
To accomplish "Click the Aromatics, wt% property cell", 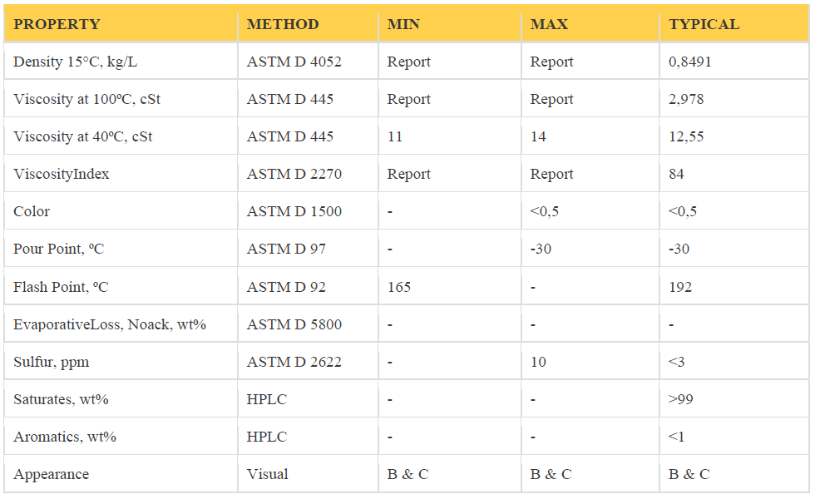I will (x=64, y=437).
